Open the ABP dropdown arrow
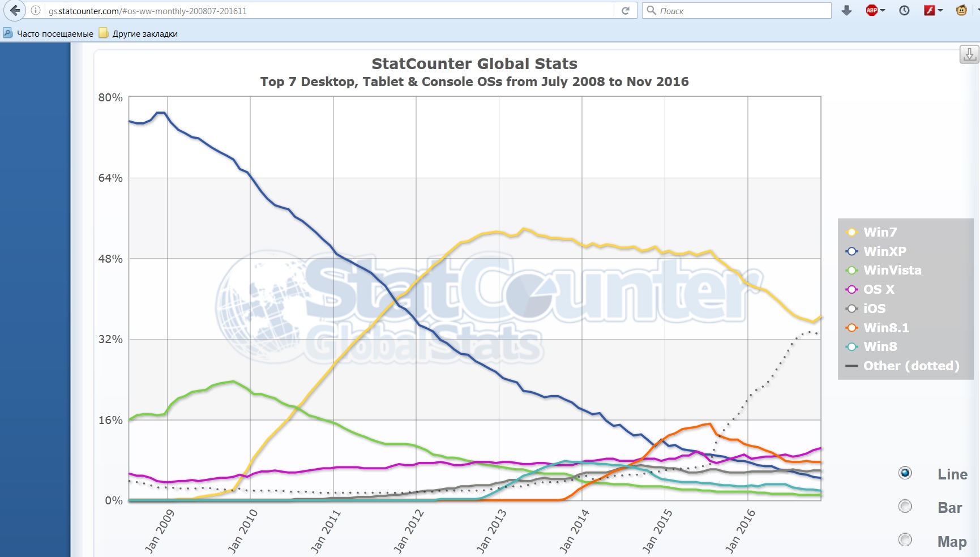Image resolution: width=980 pixels, height=557 pixels. (883, 10)
